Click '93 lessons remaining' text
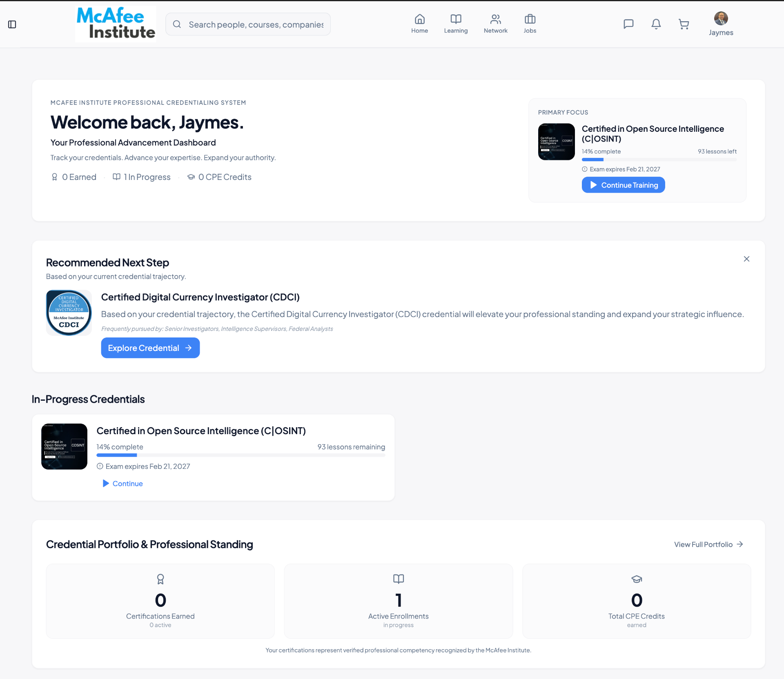Image resolution: width=784 pixels, height=679 pixels. pos(351,447)
